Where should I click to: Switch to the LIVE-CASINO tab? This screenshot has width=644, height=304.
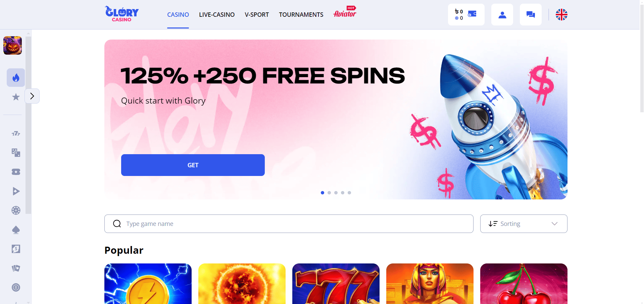tap(217, 15)
